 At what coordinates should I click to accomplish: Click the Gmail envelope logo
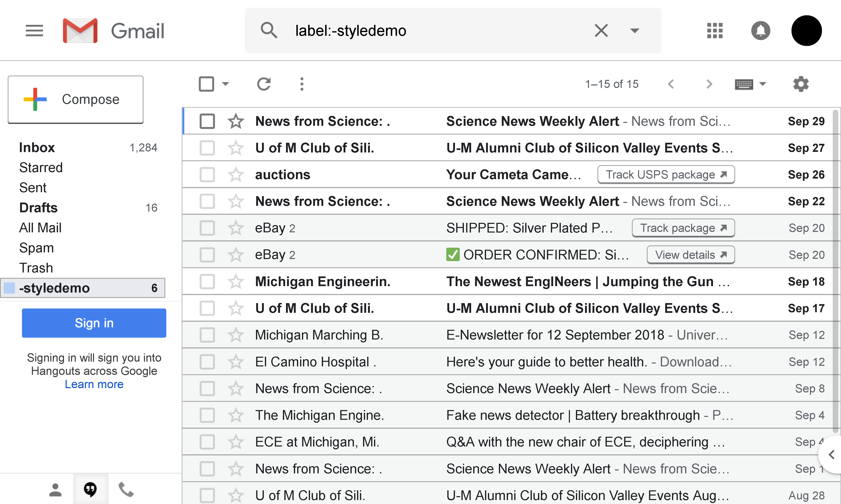click(x=80, y=31)
